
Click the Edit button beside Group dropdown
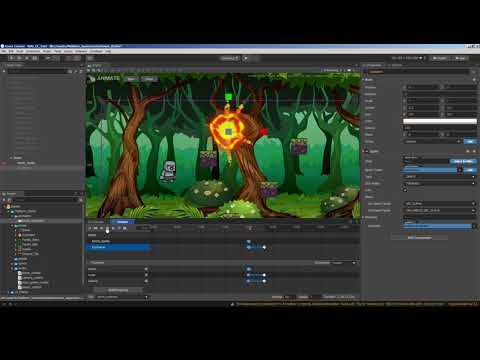point(470,142)
